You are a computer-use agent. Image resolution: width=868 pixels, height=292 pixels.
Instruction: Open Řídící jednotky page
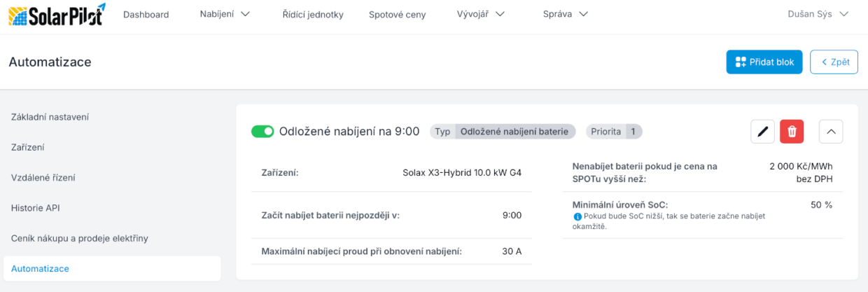click(x=313, y=15)
